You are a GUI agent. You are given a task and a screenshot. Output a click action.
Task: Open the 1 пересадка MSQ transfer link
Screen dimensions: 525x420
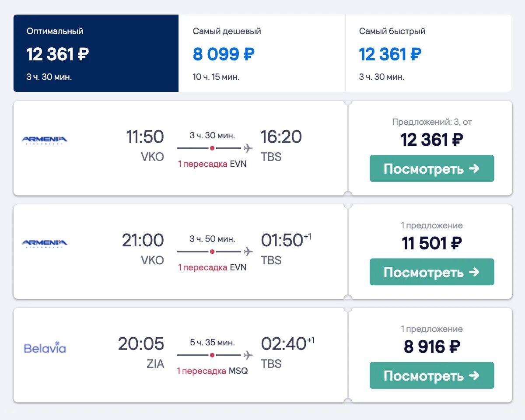click(212, 371)
